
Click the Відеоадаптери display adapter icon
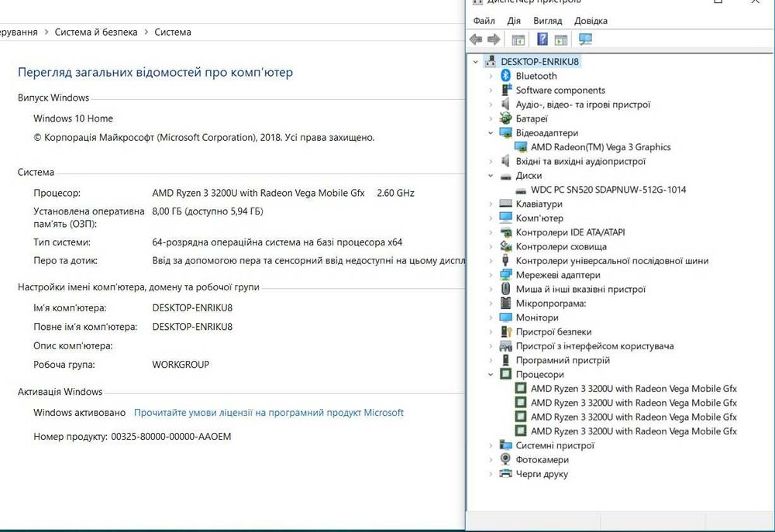pos(505,133)
